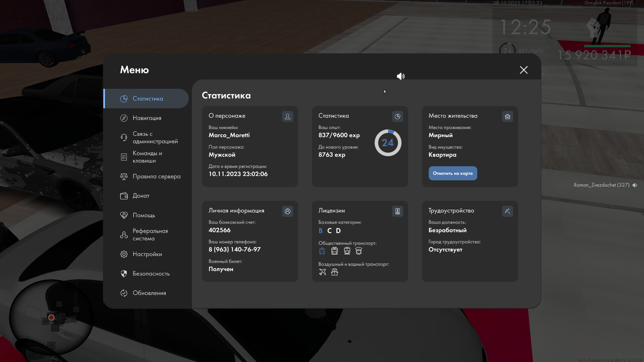Go to Правила сервера section
The width and height of the screenshot is (644, 362).
(156, 176)
